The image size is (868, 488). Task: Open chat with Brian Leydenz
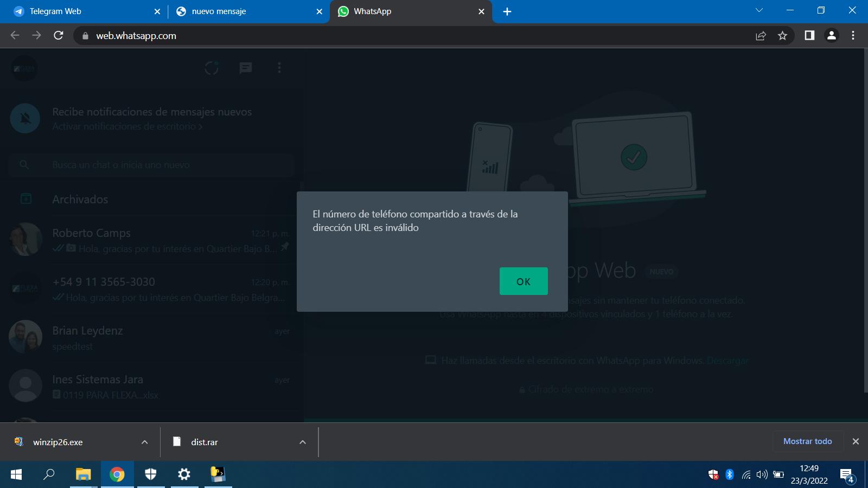click(x=152, y=337)
